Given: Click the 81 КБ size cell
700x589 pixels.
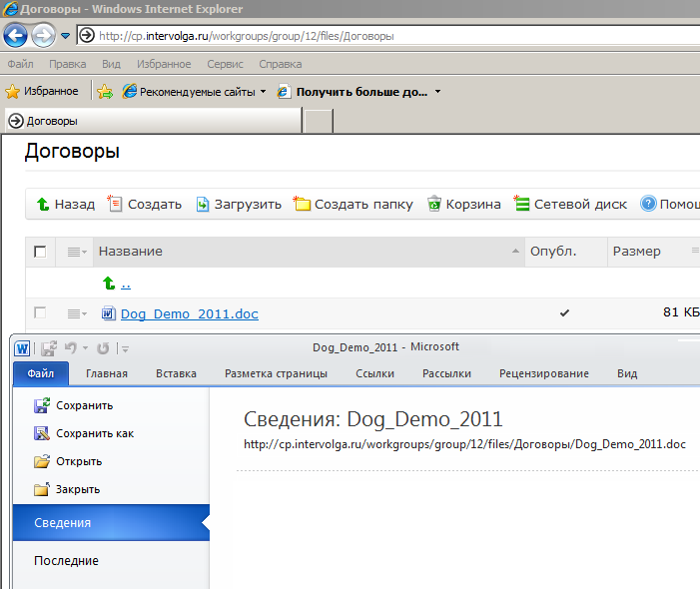Looking at the screenshot, I should 681,312.
